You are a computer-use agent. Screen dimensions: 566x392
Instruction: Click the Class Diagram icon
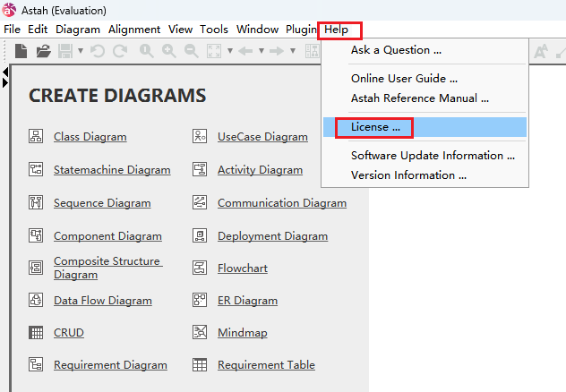(x=36, y=136)
